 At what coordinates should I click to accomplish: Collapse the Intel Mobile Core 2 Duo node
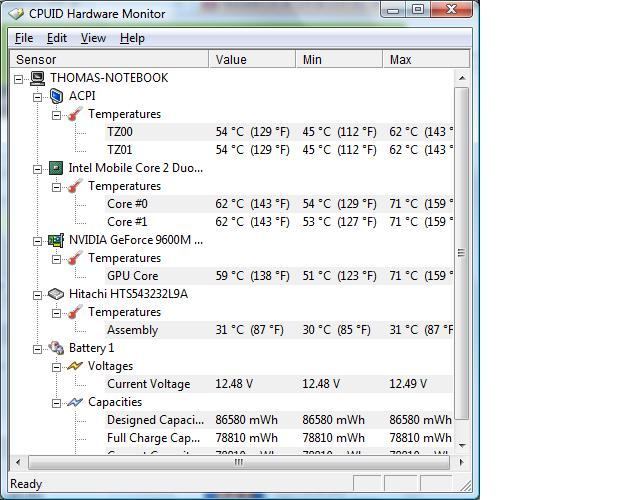tap(38, 169)
